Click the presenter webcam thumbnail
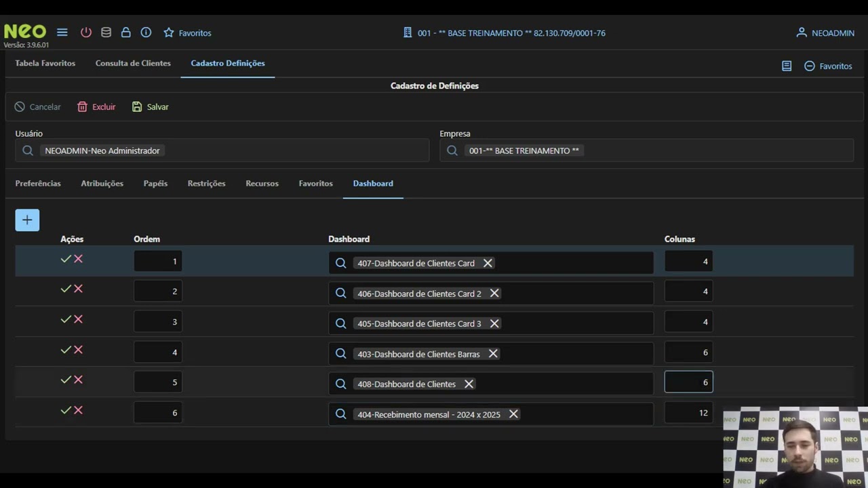Image resolution: width=868 pixels, height=488 pixels. point(795,447)
